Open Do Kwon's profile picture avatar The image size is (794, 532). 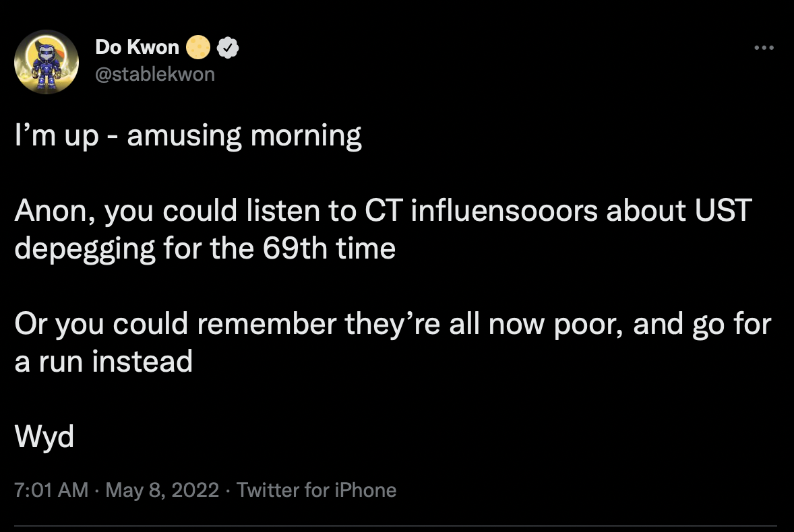point(47,62)
